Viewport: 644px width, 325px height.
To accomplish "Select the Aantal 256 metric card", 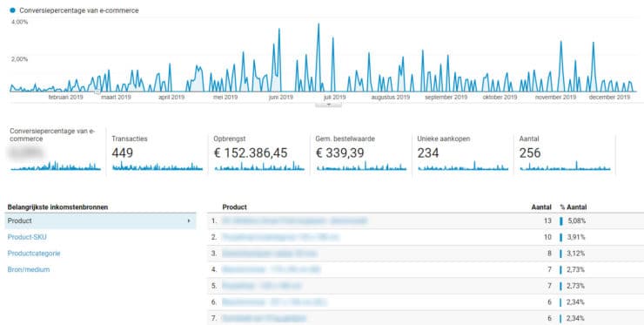I will (564, 153).
